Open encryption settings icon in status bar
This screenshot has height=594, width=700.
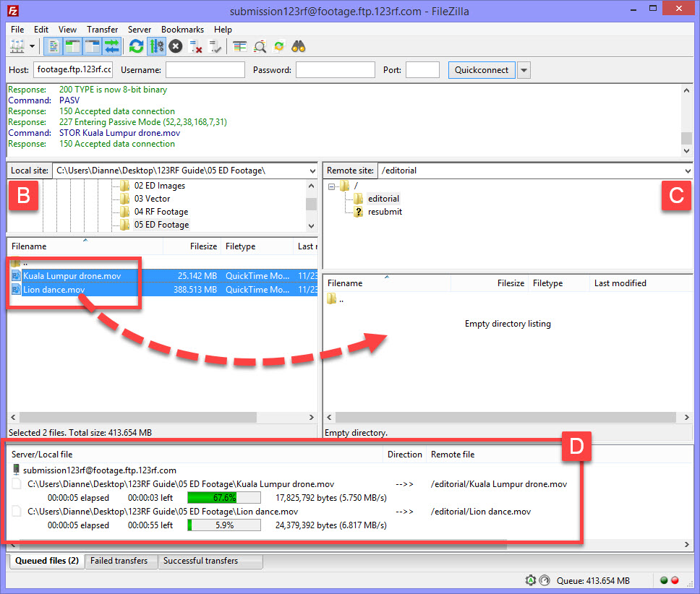tap(530, 580)
